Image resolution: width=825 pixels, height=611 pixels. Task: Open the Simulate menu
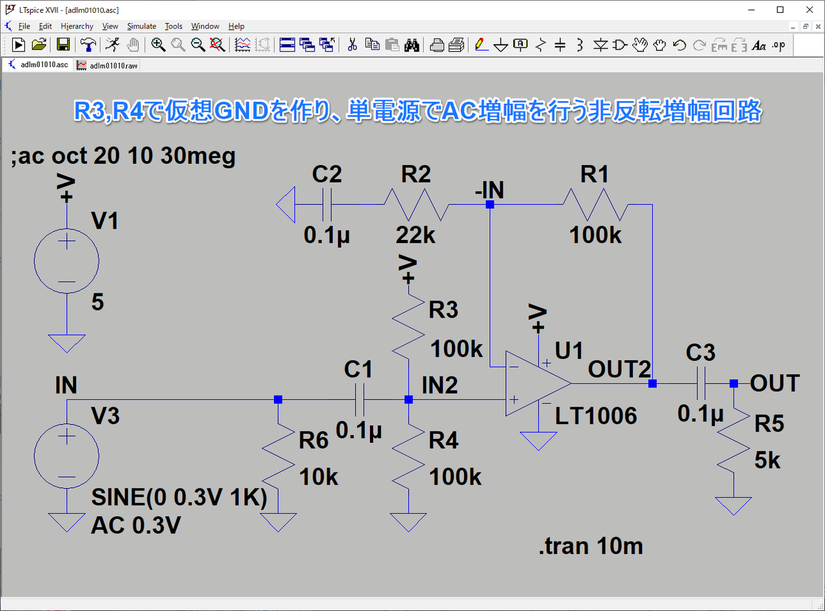pos(142,26)
